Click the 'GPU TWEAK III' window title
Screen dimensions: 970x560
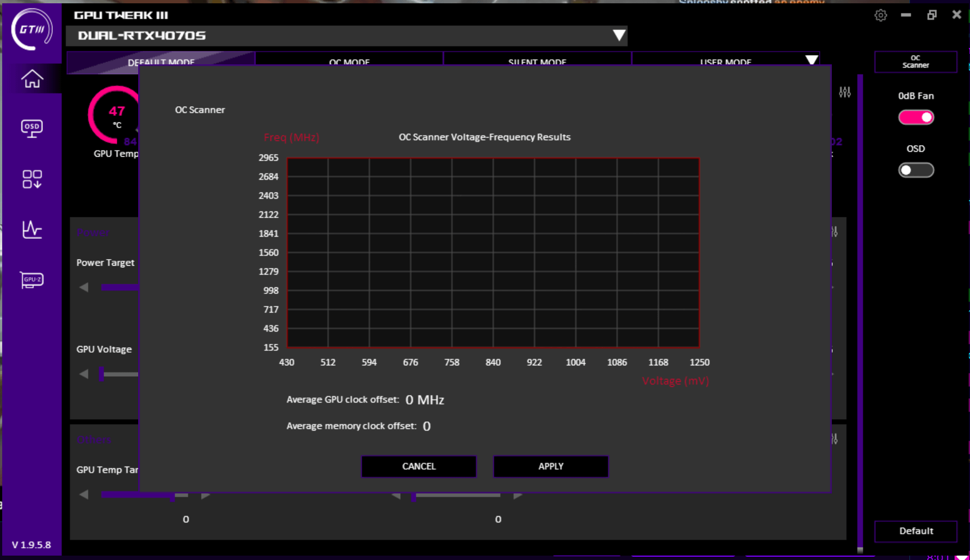(x=121, y=15)
